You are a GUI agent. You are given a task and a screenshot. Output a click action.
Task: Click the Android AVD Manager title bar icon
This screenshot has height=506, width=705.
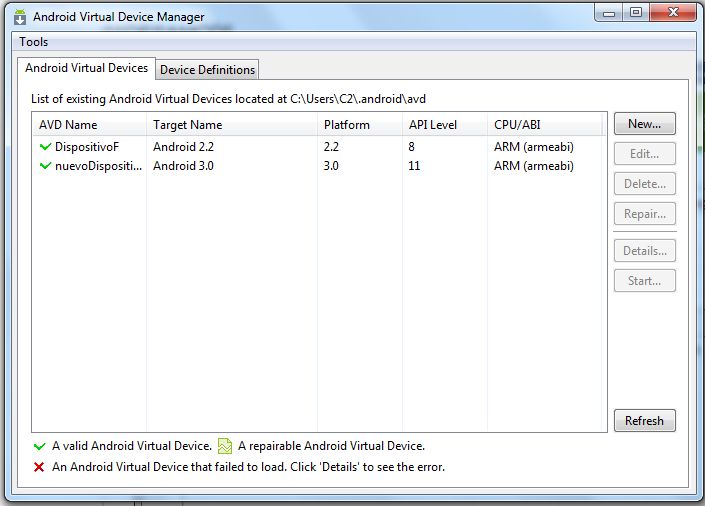[x=20, y=17]
